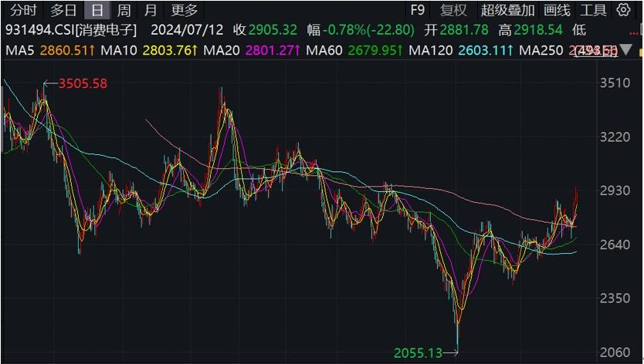Viewport: 644px width, 364px height.
Task: Open the 超级叠加 overlay tool
Action: [x=507, y=10]
